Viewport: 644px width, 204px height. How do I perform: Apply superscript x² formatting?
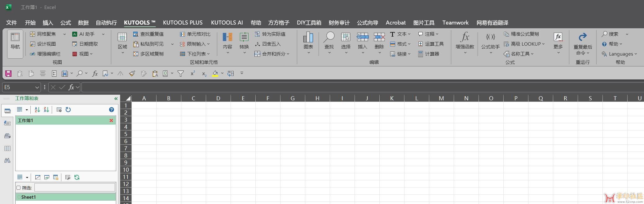click(x=192, y=74)
